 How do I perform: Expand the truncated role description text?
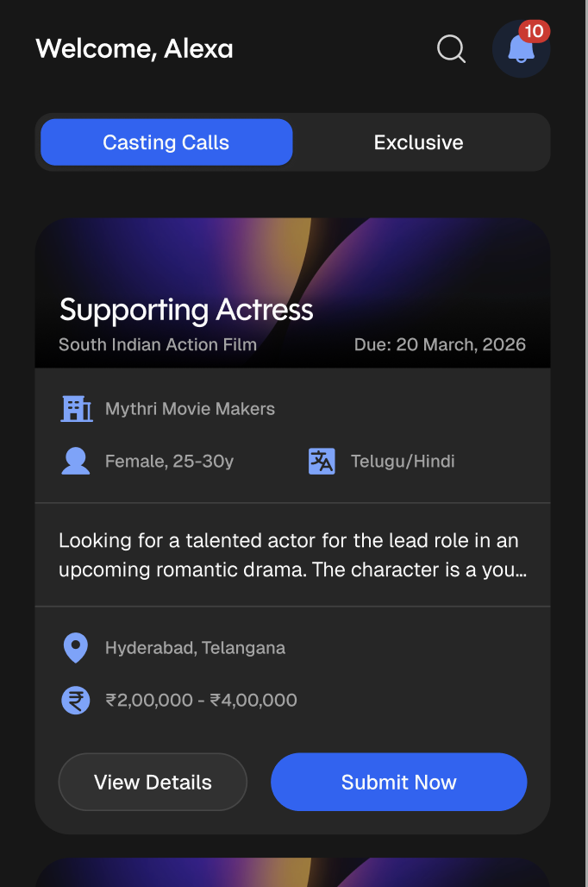pos(293,555)
